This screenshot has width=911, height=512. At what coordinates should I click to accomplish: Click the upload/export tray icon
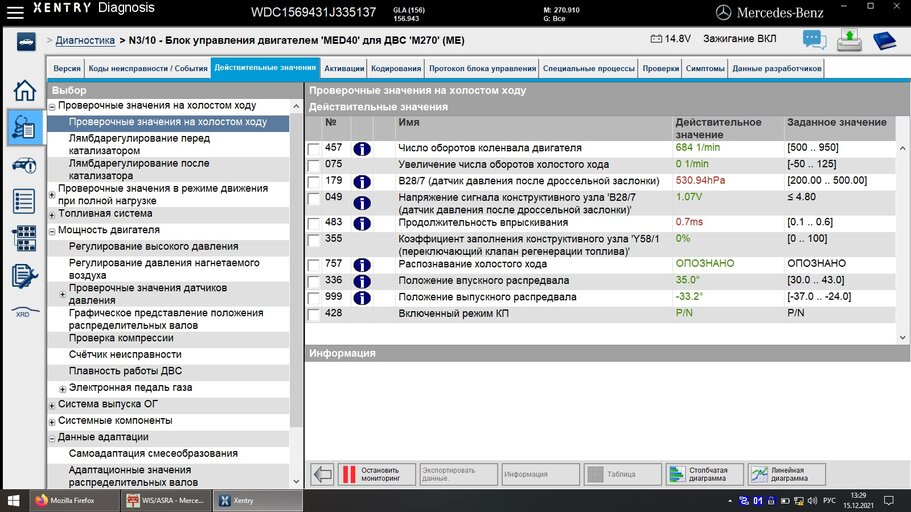(x=849, y=40)
